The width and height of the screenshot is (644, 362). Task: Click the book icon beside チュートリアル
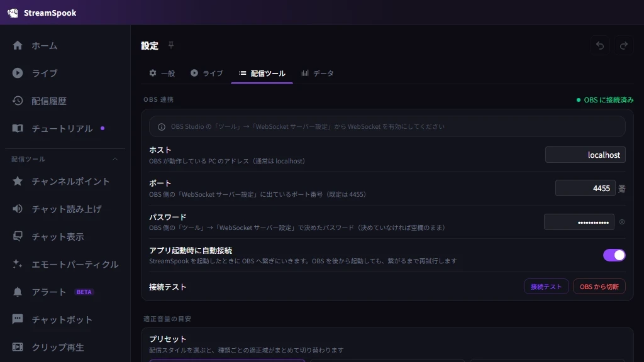17,128
